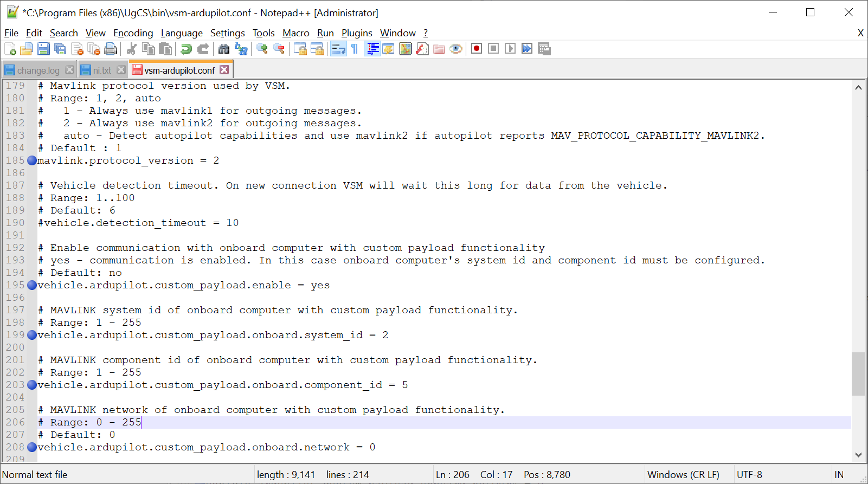Screen dimensions: 868x484
Task: Click the Open file folder icon
Action: click(x=27, y=49)
